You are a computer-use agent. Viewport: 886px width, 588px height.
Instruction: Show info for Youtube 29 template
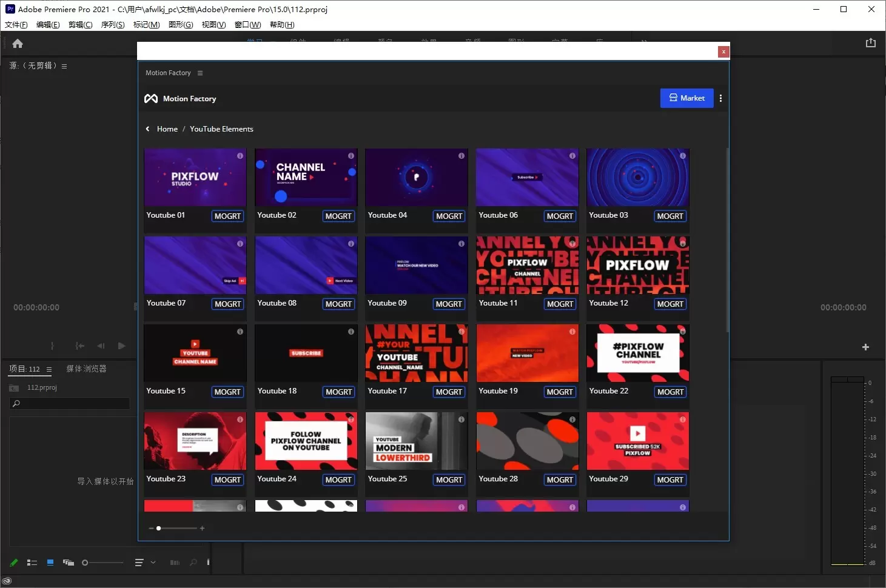(683, 419)
